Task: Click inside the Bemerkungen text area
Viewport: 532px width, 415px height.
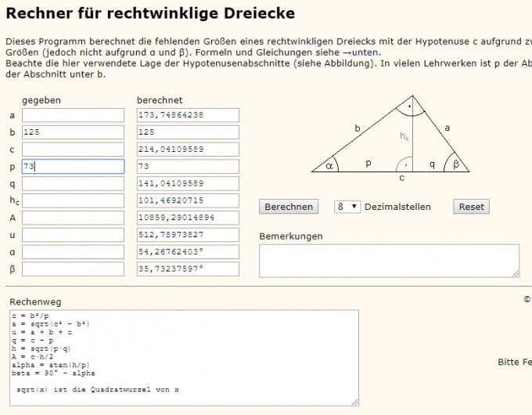Action: [389, 261]
